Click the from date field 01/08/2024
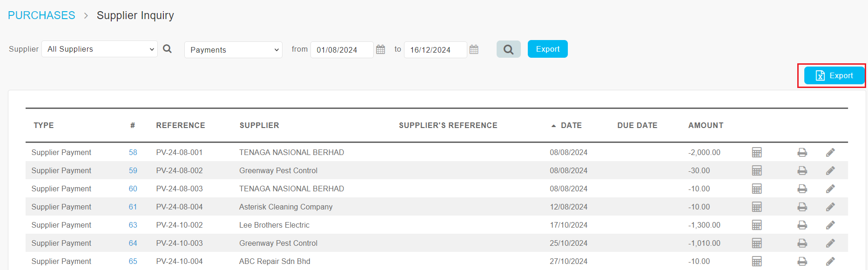The height and width of the screenshot is (270, 868). tap(342, 50)
